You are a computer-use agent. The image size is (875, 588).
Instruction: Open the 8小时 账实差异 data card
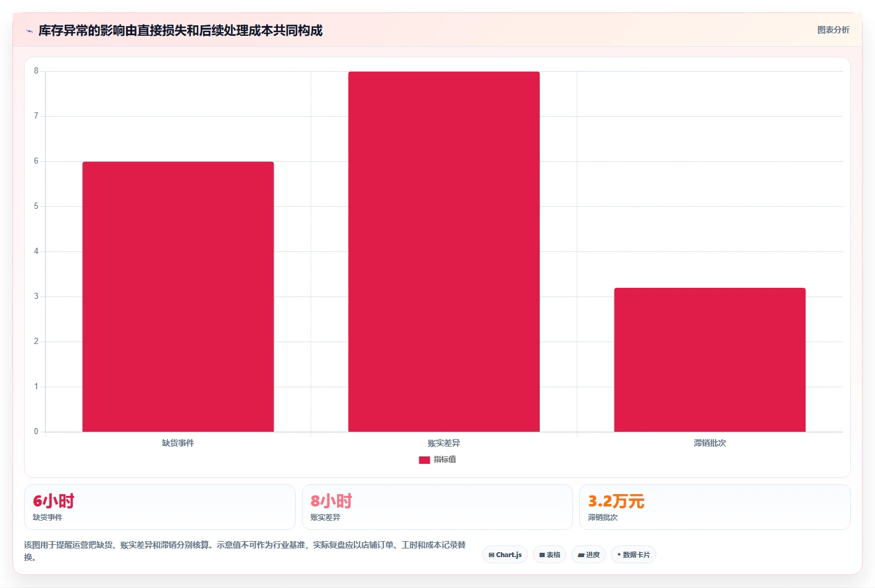(437, 507)
